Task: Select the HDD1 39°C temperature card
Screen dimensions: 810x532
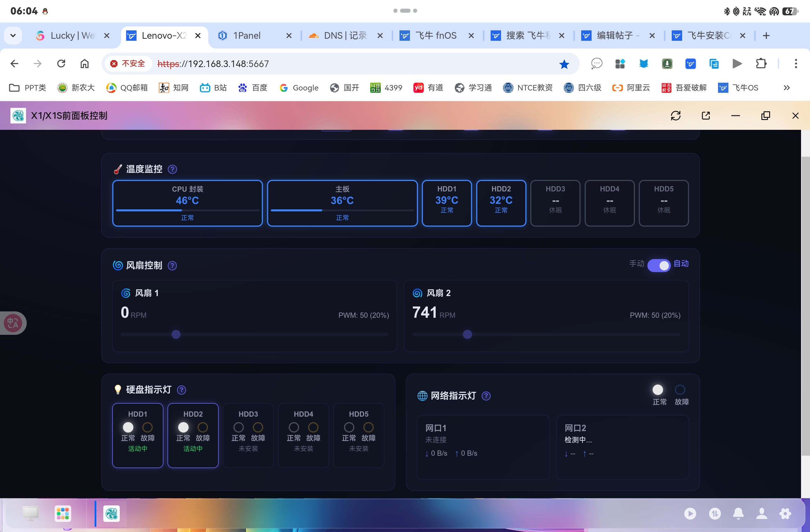Action: click(x=447, y=203)
